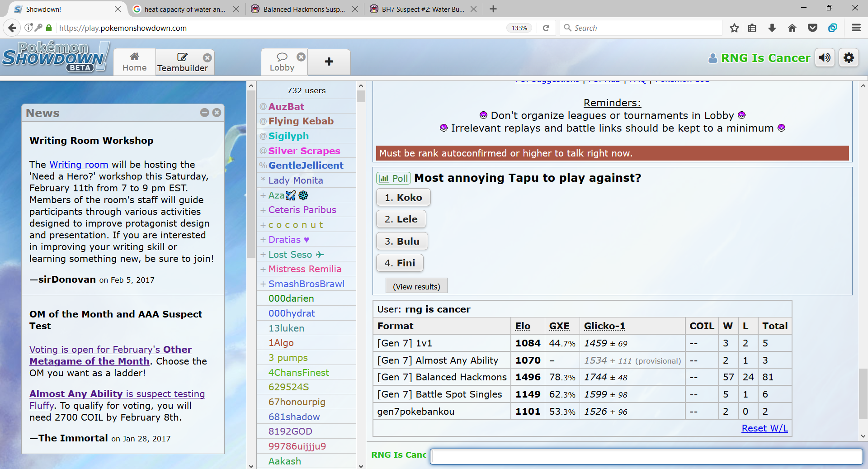Go to browser home page icon
The height and width of the screenshot is (469, 868).
(x=792, y=28)
